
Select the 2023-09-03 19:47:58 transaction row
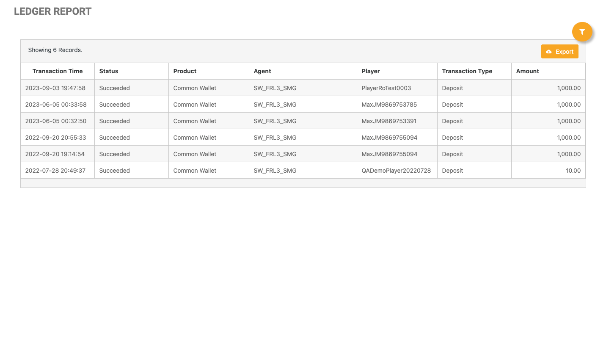pos(55,88)
